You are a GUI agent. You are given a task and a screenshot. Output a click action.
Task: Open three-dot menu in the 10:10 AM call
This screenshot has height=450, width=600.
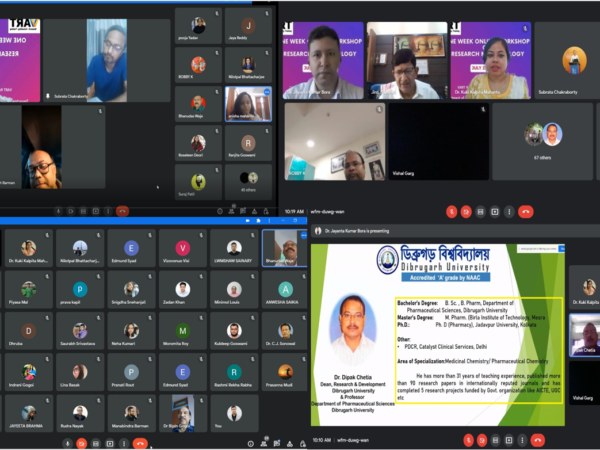(522, 440)
